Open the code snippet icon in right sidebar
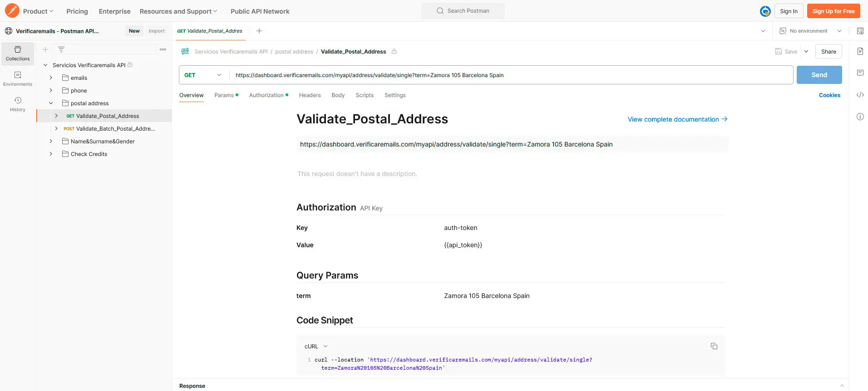868x391 pixels. [860, 95]
